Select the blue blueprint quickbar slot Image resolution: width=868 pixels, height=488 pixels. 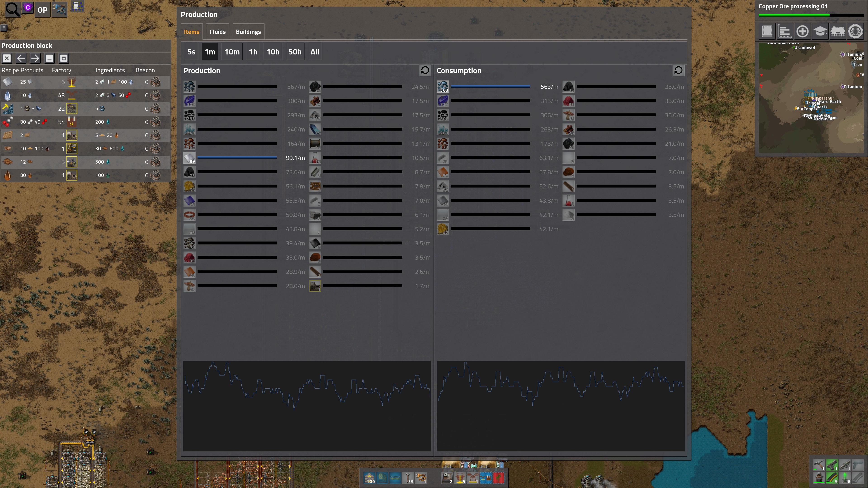coord(486,478)
